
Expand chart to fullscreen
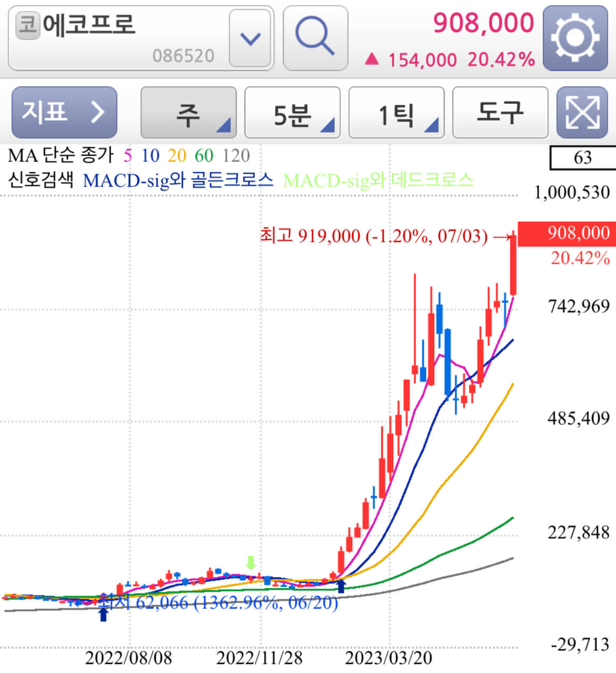(x=582, y=112)
